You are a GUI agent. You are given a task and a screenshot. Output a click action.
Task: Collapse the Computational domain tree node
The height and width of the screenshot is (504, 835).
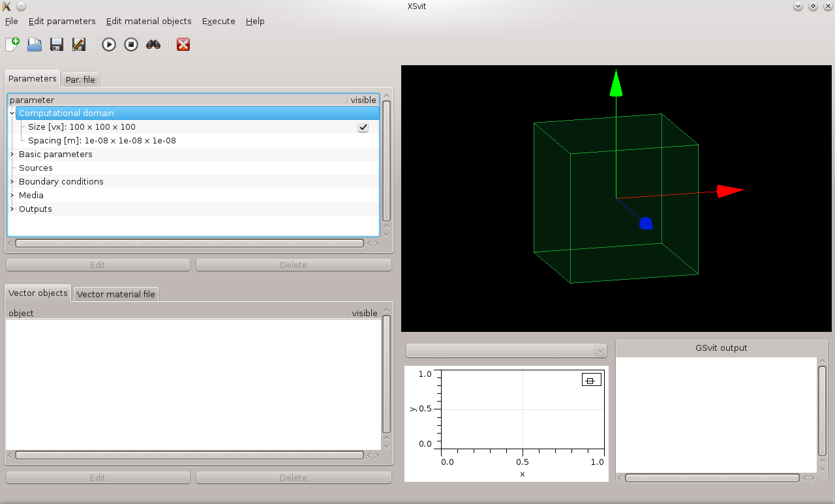point(12,113)
